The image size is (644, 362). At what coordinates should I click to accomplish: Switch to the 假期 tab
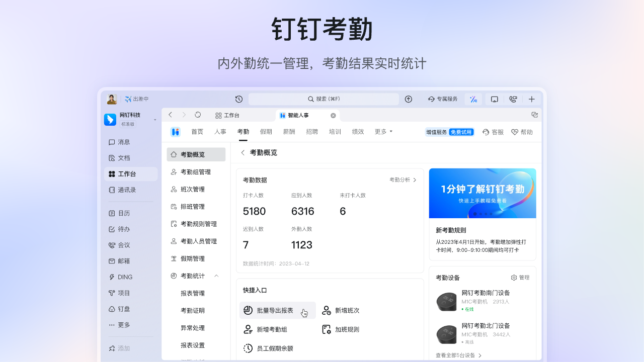266,132
